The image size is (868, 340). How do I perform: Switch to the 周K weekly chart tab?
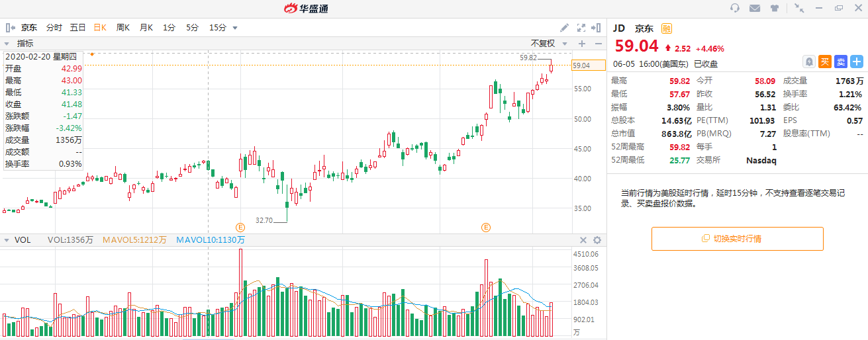[x=123, y=28]
